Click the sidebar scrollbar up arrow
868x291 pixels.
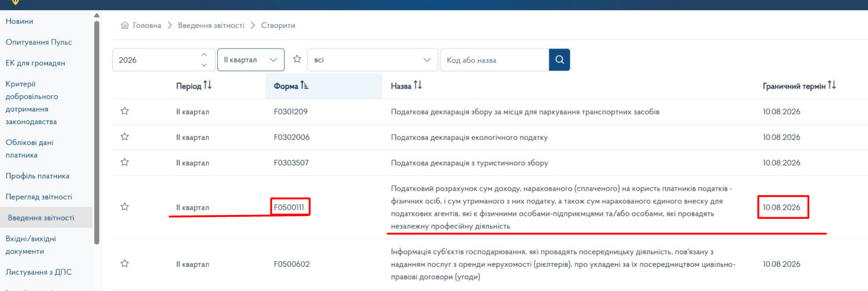[97, 15]
